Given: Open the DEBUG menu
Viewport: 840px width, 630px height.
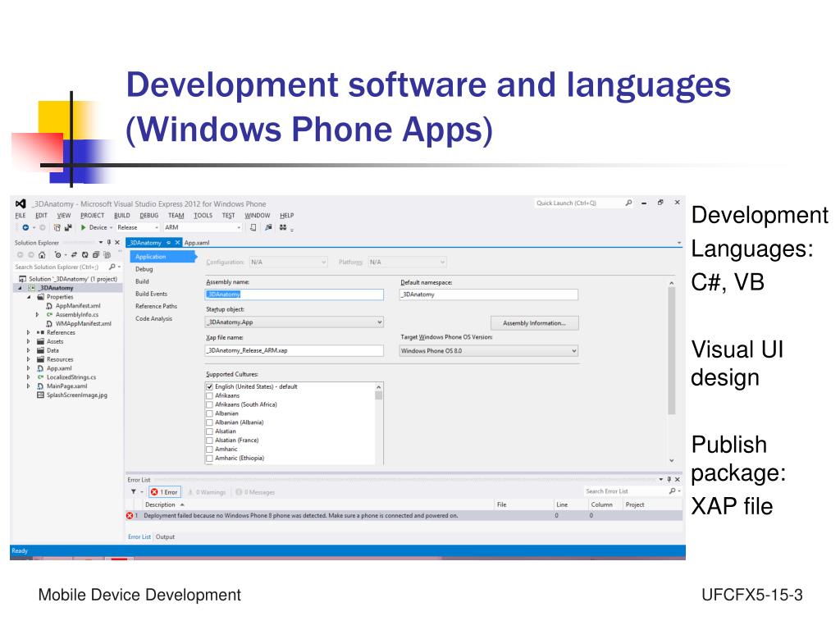Looking at the screenshot, I should click(x=149, y=216).
